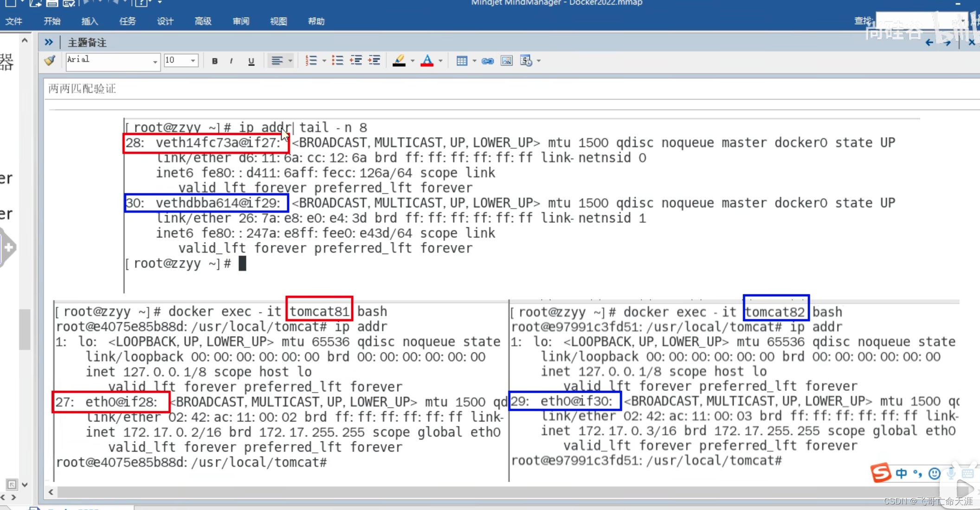Select the 开始 ribbon tab
This screenshot has width=980, height=510.
tap(52, 21)
